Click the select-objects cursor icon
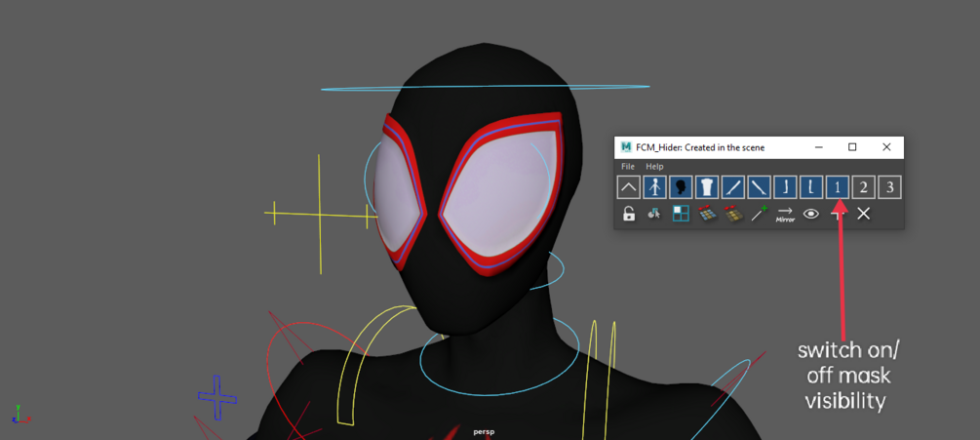Image resolution: width=980 pixels, height=440 pixels. coord(654,214)
